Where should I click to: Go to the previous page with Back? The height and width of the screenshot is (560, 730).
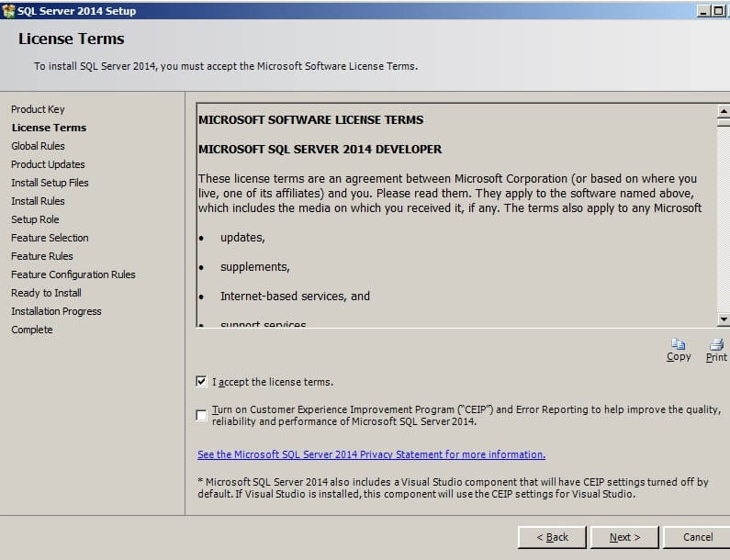coord(552,537)
